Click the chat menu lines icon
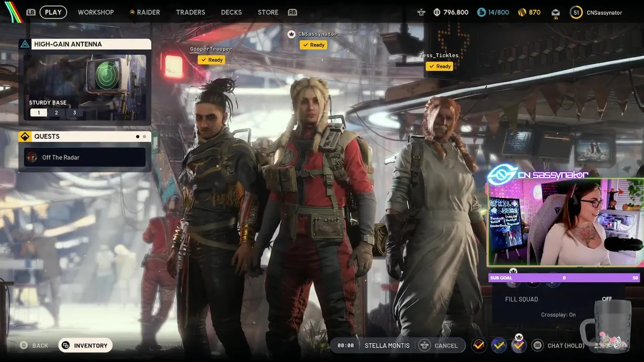Screen dimensions: 644x362 (537, 345)
